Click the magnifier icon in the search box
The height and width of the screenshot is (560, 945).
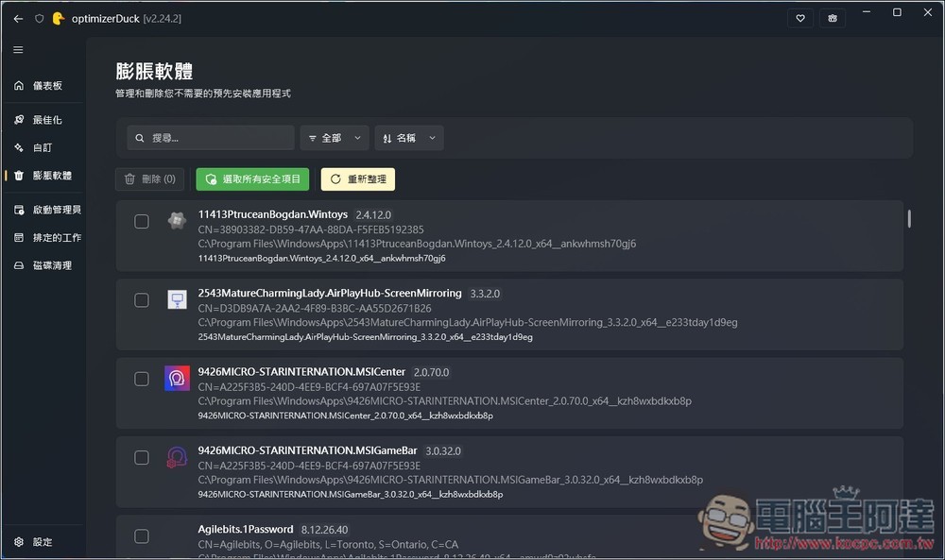[x=140, y=138]
